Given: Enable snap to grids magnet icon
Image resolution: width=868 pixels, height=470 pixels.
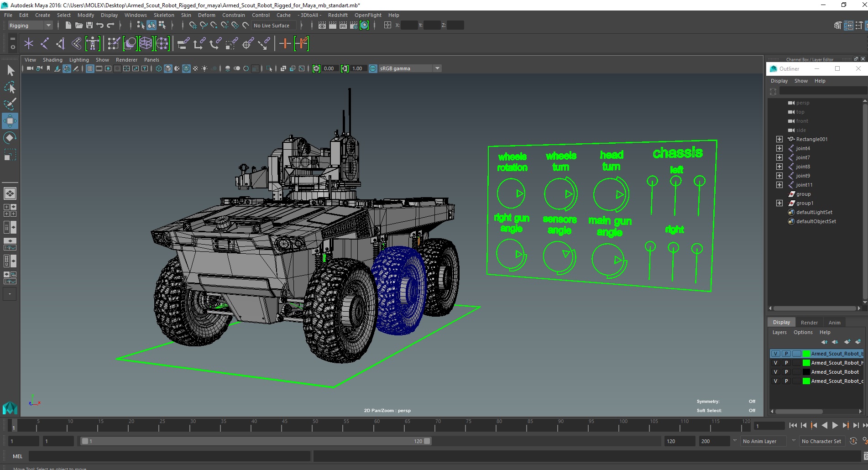Looking at the screenshot, I should (x=193, y=25).
